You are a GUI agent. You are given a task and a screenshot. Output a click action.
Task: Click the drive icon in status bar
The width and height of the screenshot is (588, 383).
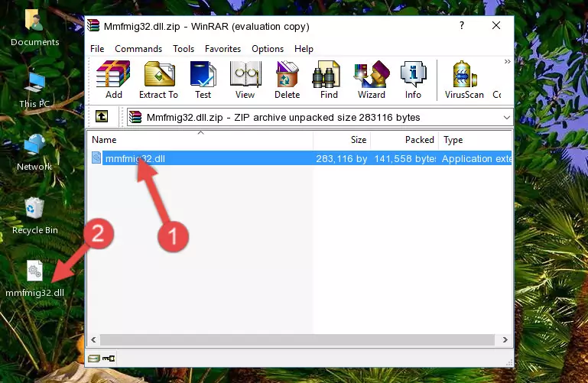(x=94, y=359)
